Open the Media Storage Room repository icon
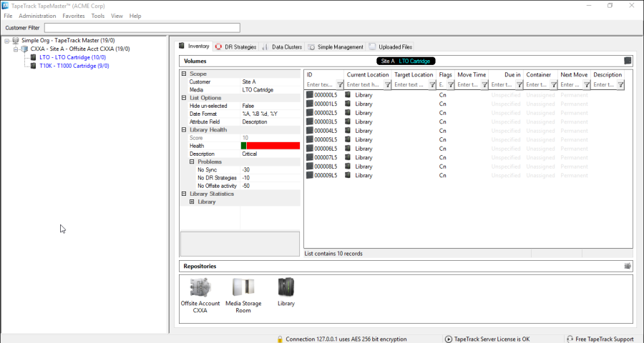 coord(243,287)
